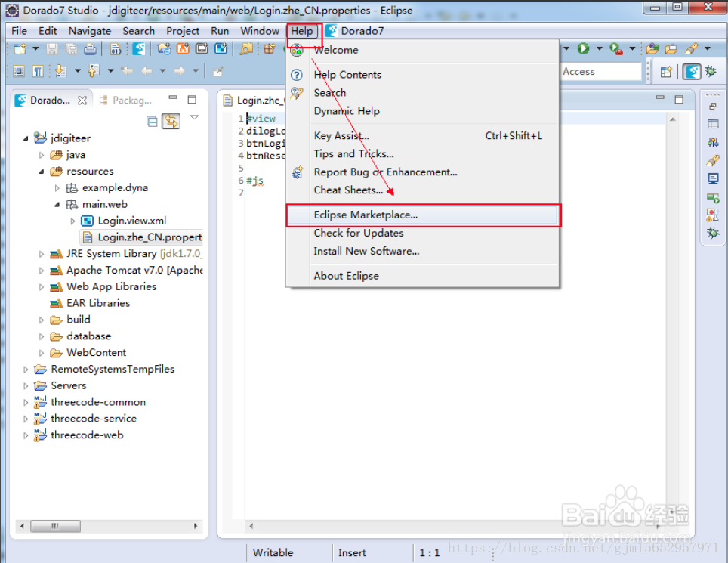Viewport: 728px width, 563px height.
Task: Choose Install New Software... entry
Action: [422, 252]
